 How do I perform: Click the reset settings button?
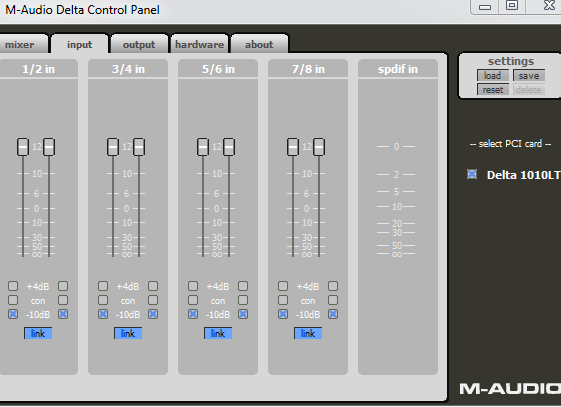(493, 89)
